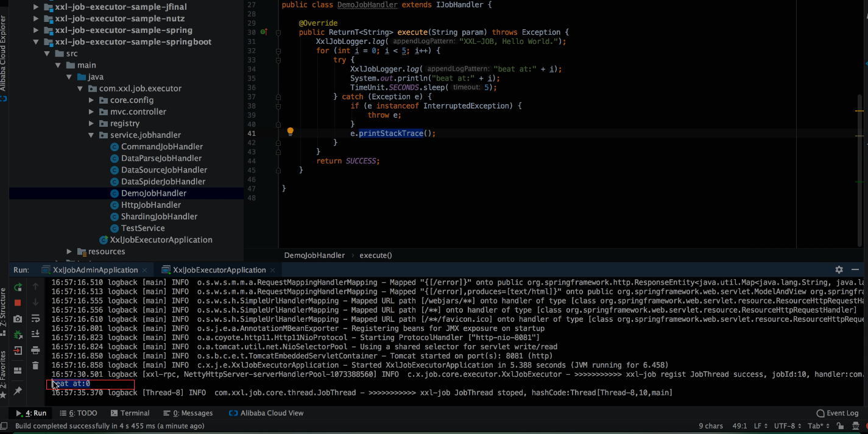Image resolution: width=868 pixels, height=434 pixels.
Task: Expand the resources folder
Action: 69,252
